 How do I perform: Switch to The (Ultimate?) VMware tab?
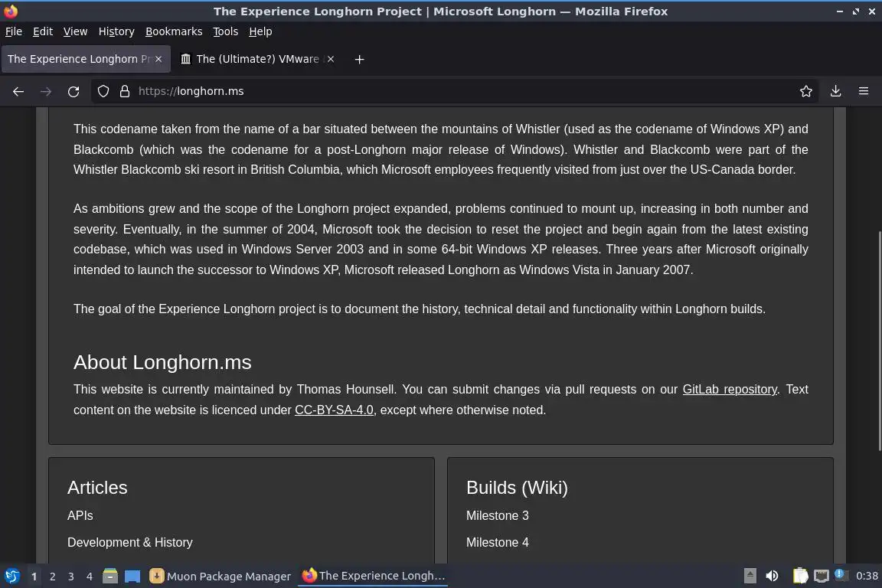tap(257, 59)
